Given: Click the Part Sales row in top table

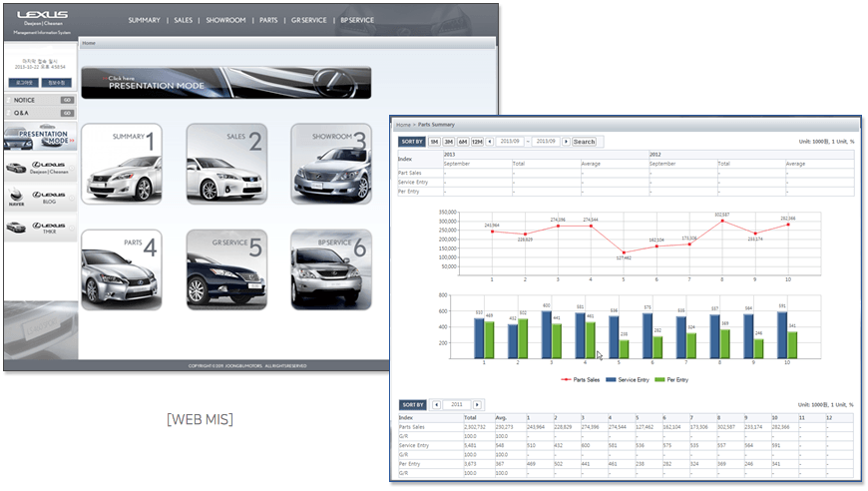Looking at the screenshot, I should (626, 173).
